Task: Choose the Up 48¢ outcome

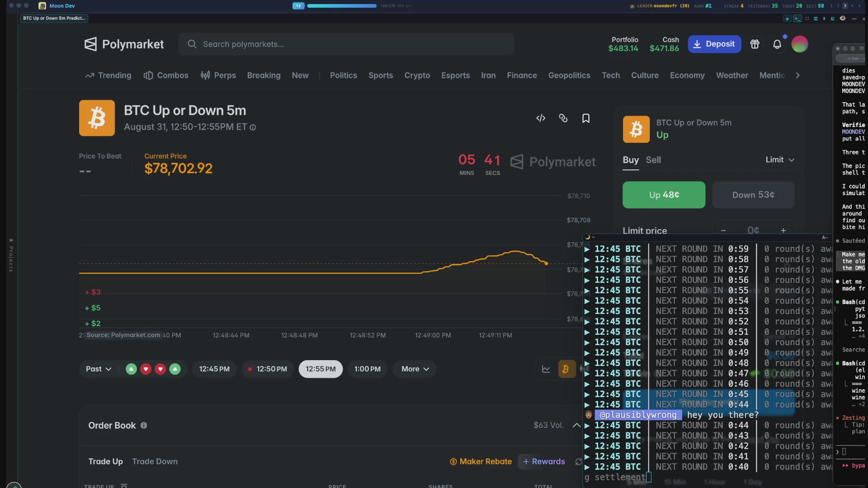Action: [664, 195]
